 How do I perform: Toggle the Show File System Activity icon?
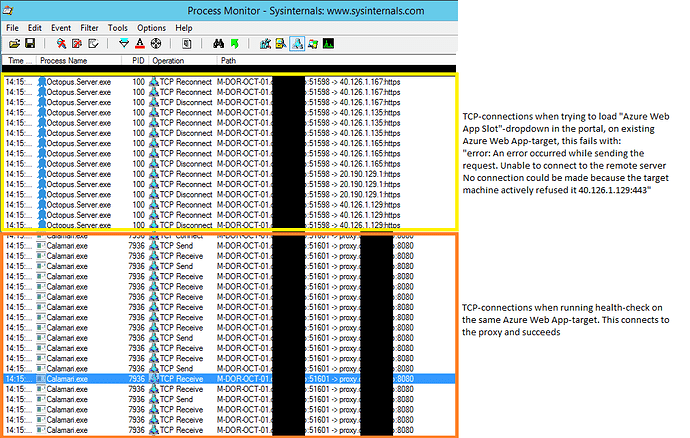click(281, 44)
